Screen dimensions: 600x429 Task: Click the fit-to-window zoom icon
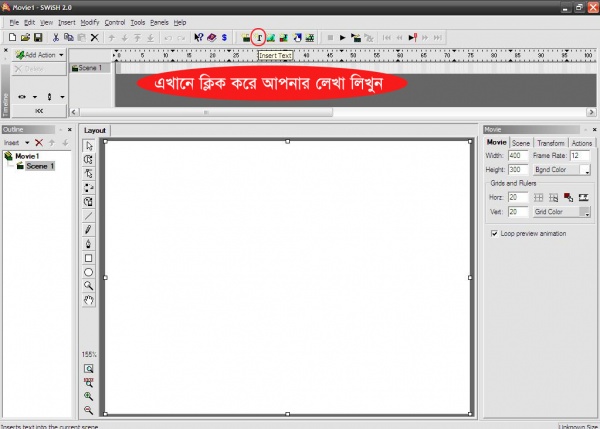[88, 369]
